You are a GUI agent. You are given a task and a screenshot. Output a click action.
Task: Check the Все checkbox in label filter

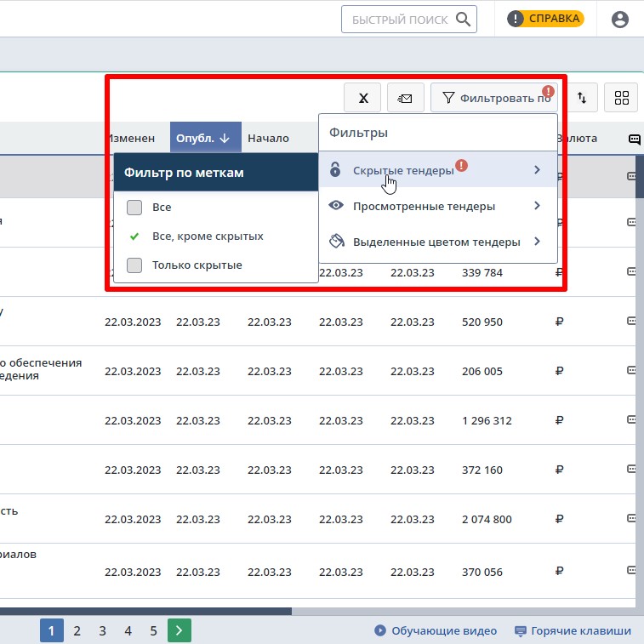pos(134,208)
